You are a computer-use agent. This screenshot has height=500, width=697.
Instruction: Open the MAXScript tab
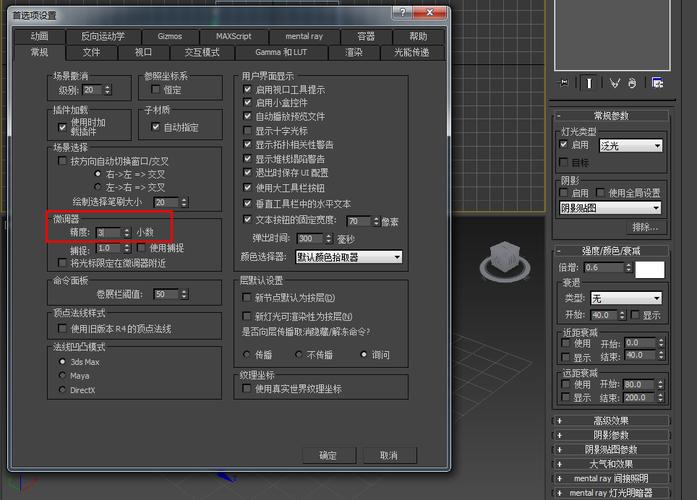click(x=234, y=36)
